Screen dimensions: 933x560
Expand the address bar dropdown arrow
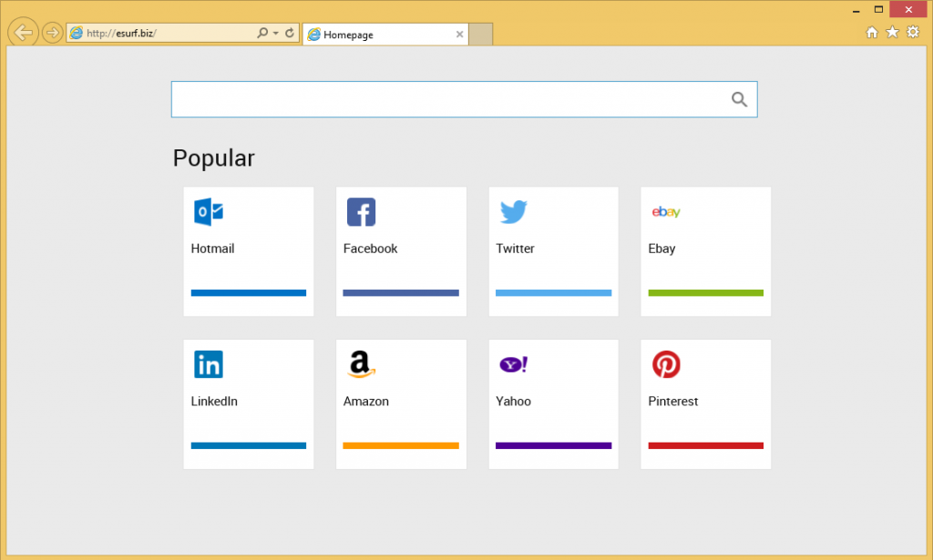click(275, 34)
